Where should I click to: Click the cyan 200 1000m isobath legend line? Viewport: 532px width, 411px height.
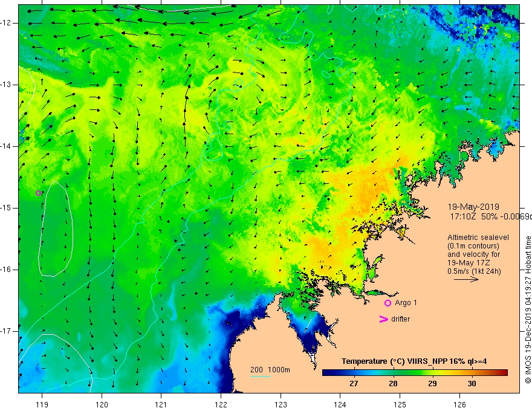pos(261,376)
